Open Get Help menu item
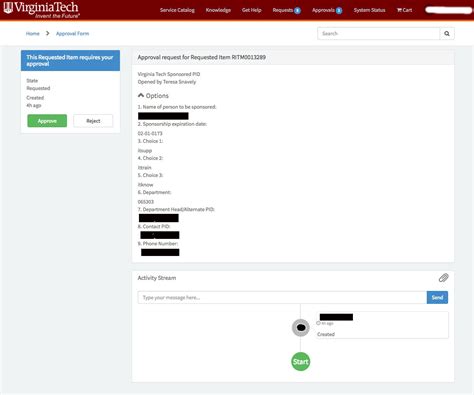 [252, 10]
